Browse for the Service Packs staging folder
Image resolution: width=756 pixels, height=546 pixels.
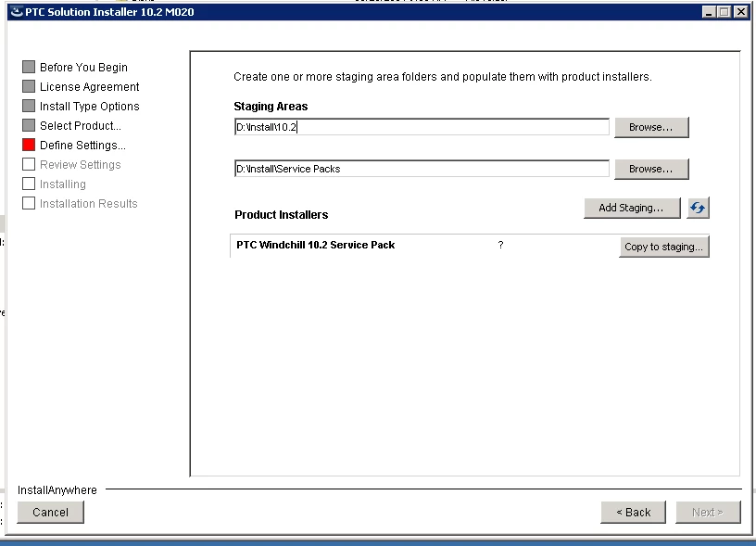click(x=651, y=169)
